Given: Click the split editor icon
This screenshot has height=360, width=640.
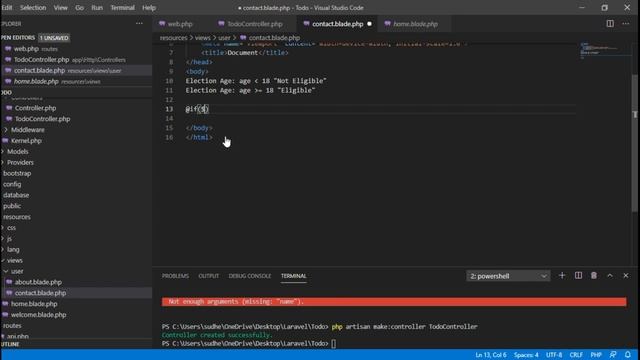Looking at the screenshot, I should point(610,24).
